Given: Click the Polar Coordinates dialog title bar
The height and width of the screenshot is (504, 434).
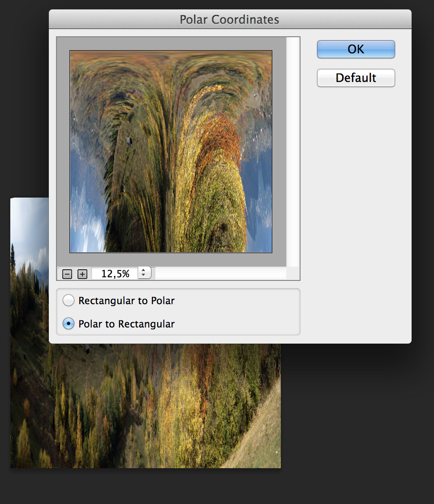Looking at the screenshot, I should click(x=229, y=20).
